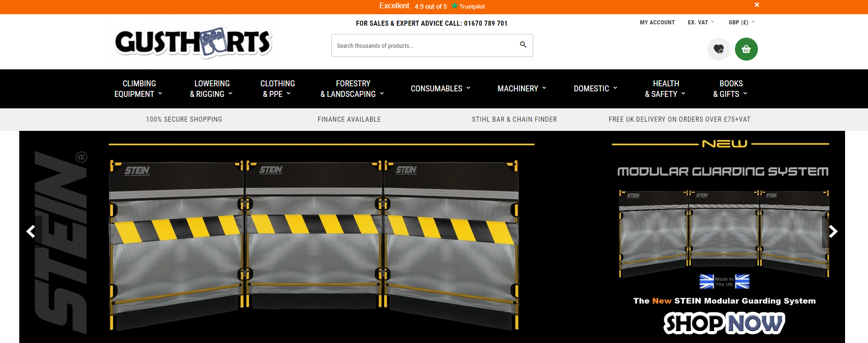
Task: Open My Account link
Action: pos(657,22)
